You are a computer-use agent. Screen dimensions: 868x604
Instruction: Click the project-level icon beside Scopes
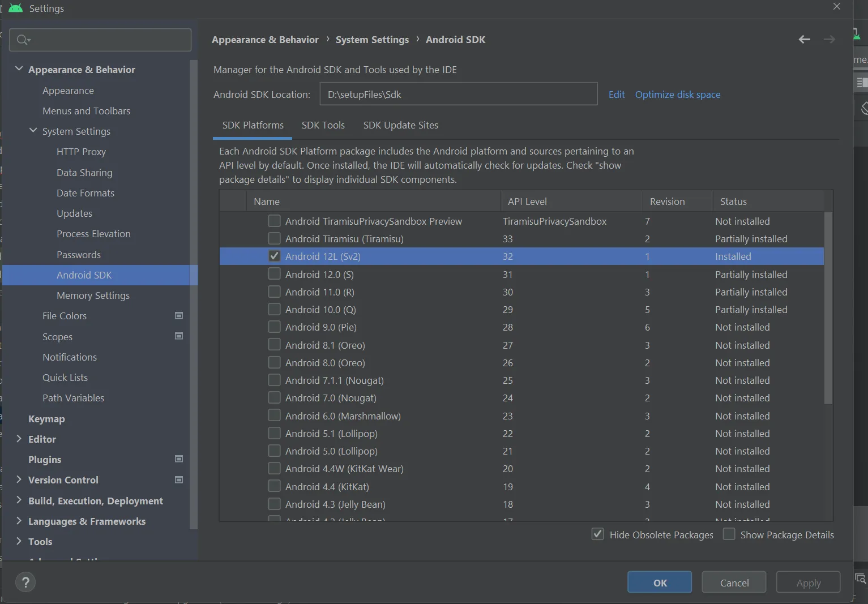[179, 336]
